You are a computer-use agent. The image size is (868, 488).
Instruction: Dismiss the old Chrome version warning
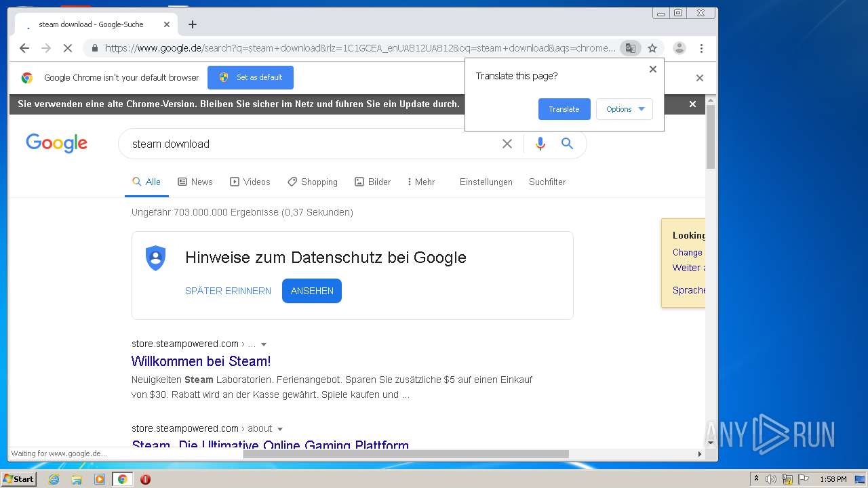pyautogui.click(x=692, y=104)
